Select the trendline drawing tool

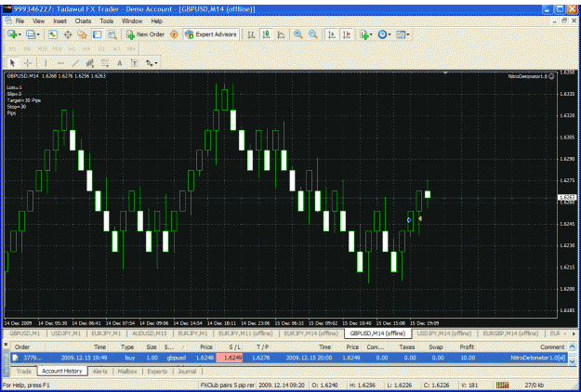pos(75,63)
